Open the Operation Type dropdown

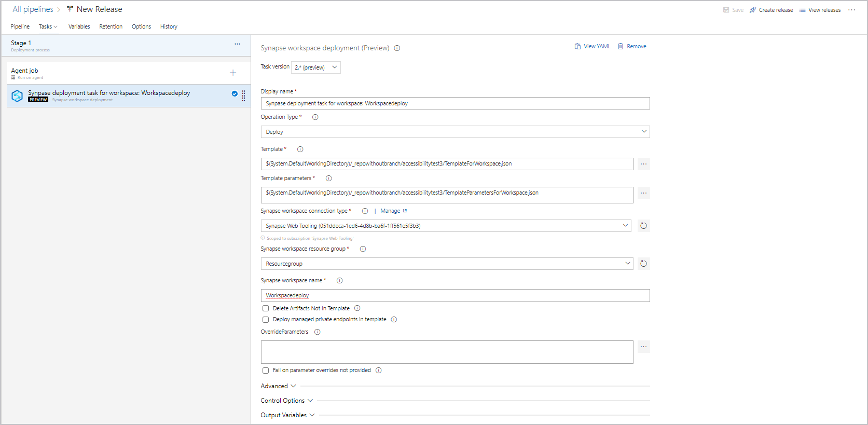(455, 132)
